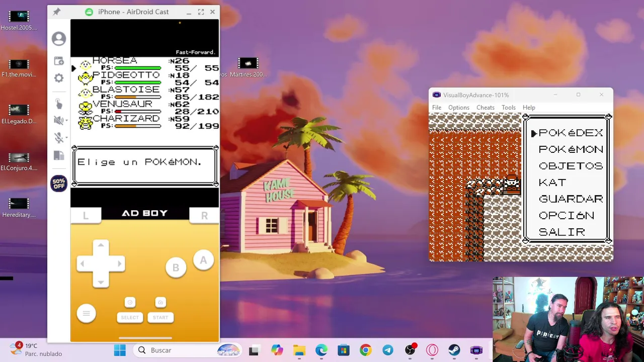Tap the L shoulder button on emulator

pyautogui.click(x=86, y=215)
